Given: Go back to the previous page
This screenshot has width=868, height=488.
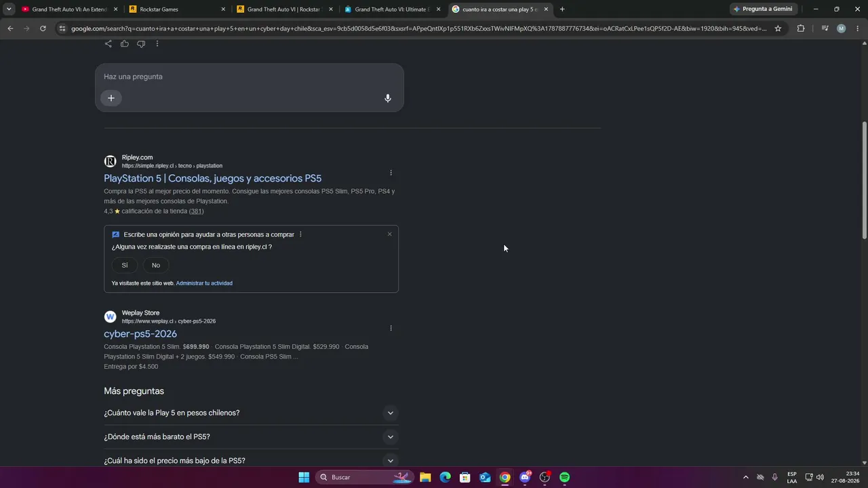Looking at the screenshot, I should pyautogui.click(x=10, y=28).
